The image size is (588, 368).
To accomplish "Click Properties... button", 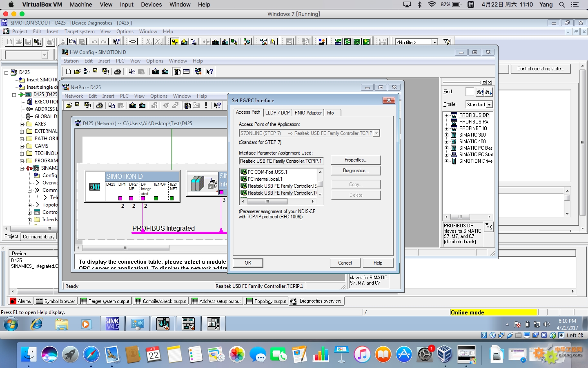I will pyautogui.click(x=356, y=160).
